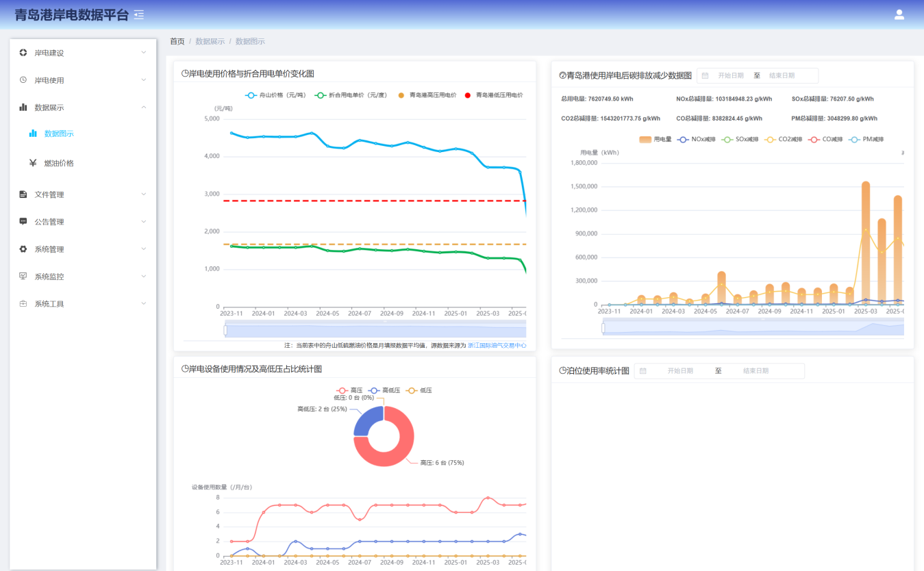Click the sidebar collapse hamburger icon
The image size is (924, 571).
(139, 14)
